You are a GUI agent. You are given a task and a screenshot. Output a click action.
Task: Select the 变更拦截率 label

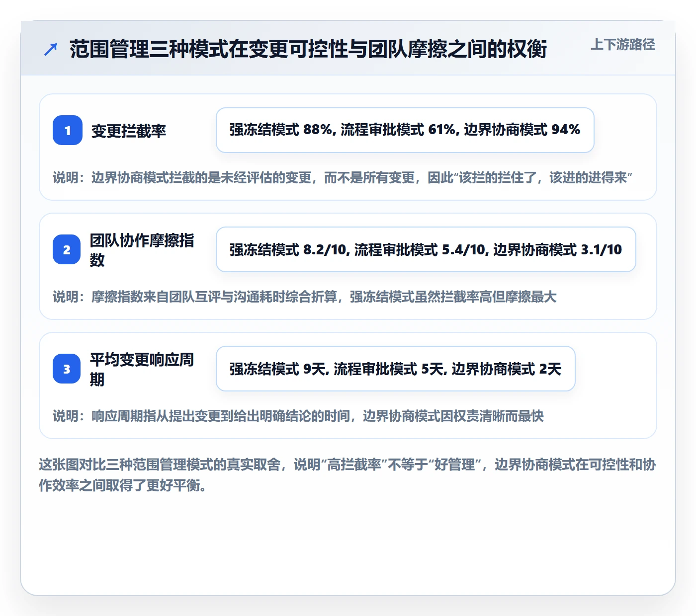(129, 131)
